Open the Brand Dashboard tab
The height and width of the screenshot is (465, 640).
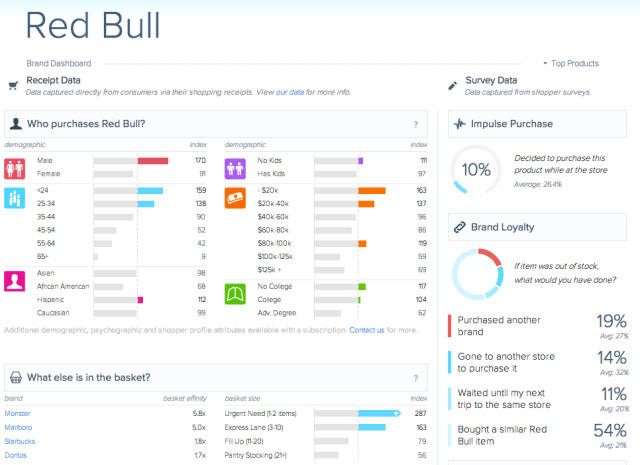pyautogui.click(x=58, y=63)
